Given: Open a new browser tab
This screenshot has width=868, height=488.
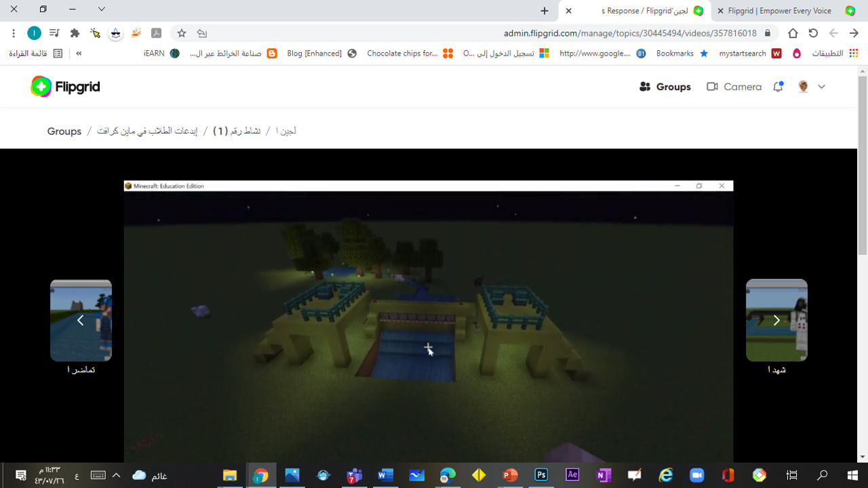Looking at the screenshot, I should click(x=545, y=10).
